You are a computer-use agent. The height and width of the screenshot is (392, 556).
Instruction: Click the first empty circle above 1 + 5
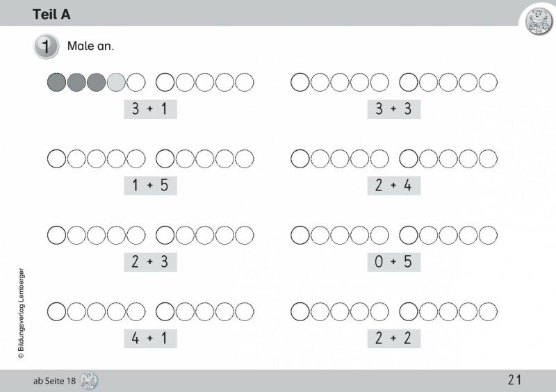click(56, 159)
